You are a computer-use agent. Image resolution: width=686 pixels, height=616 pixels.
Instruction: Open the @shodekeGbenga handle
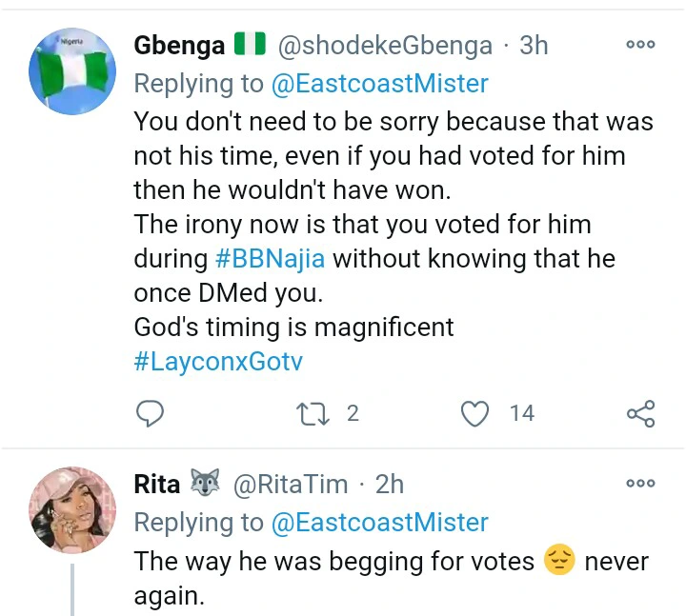pyautogui.click(x=385, y=45)
